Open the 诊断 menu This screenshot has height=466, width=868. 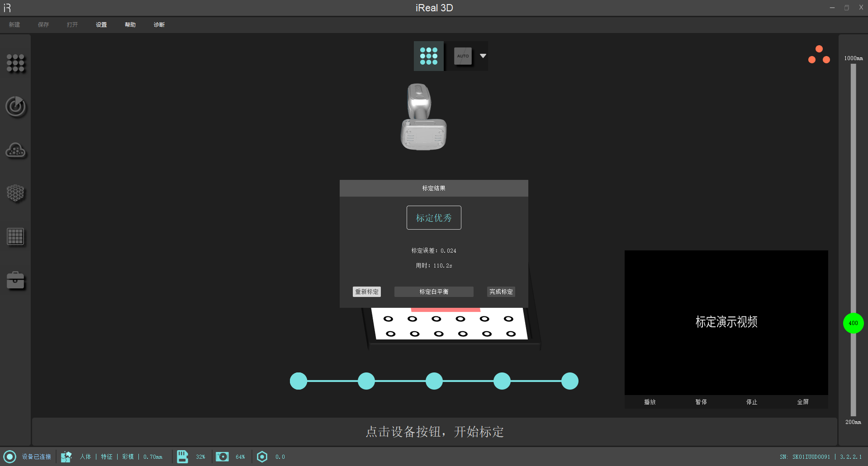[x=159, y=25]
